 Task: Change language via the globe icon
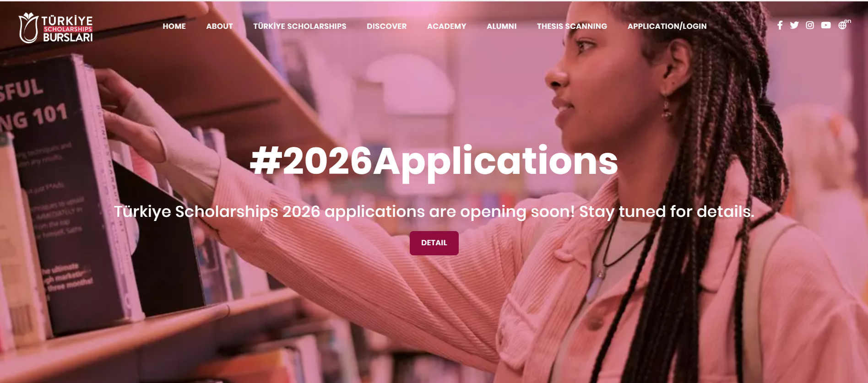842,26
